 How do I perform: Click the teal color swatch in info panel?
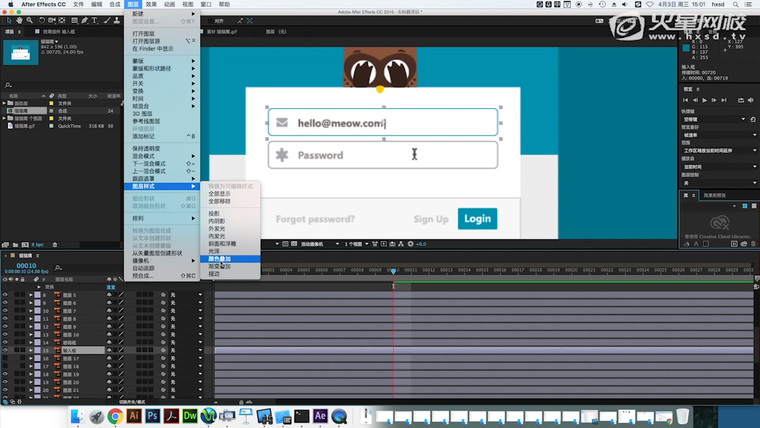tap(686, 47)
